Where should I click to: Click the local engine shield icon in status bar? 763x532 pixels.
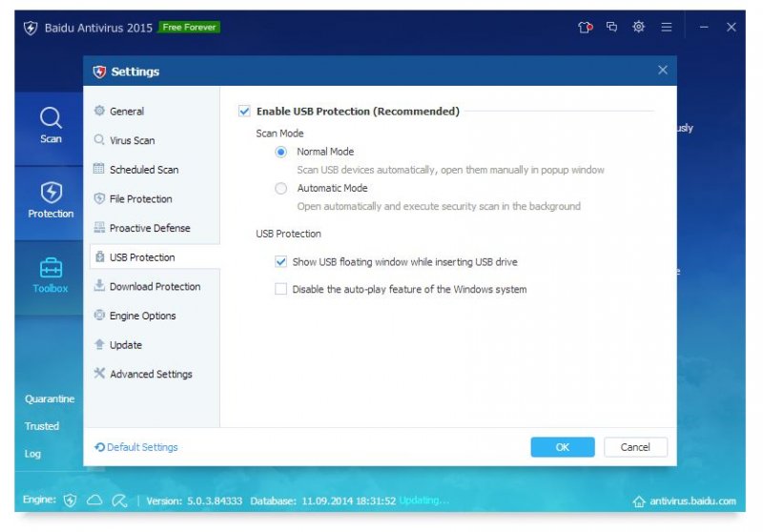(70, 500)
